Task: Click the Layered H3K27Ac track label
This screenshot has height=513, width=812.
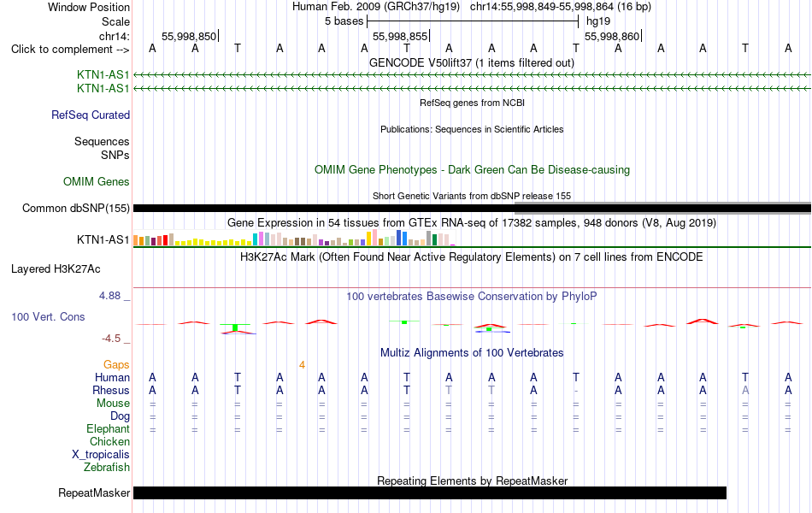Action: point(56,269)
